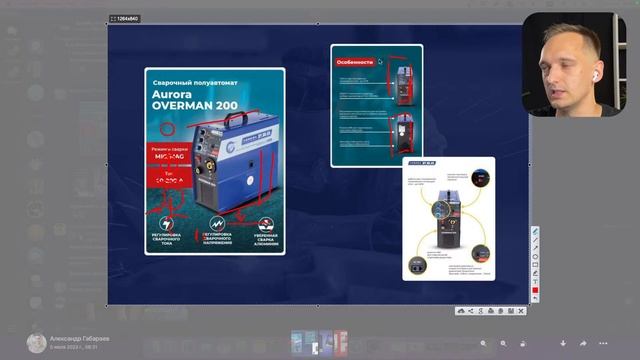The width and height of the screenshot is (640, 360).
Task: Select the Text annotation tool
Action: [x=535, y=282]
